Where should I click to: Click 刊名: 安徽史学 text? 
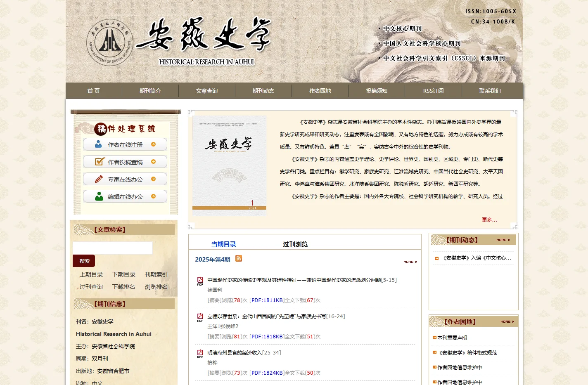[95, 321]
